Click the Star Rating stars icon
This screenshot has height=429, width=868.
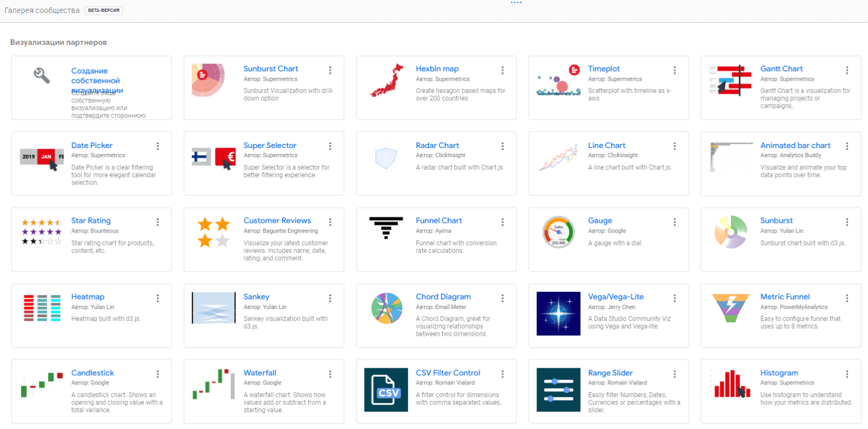pyautogui.click(x=42, y=232)
